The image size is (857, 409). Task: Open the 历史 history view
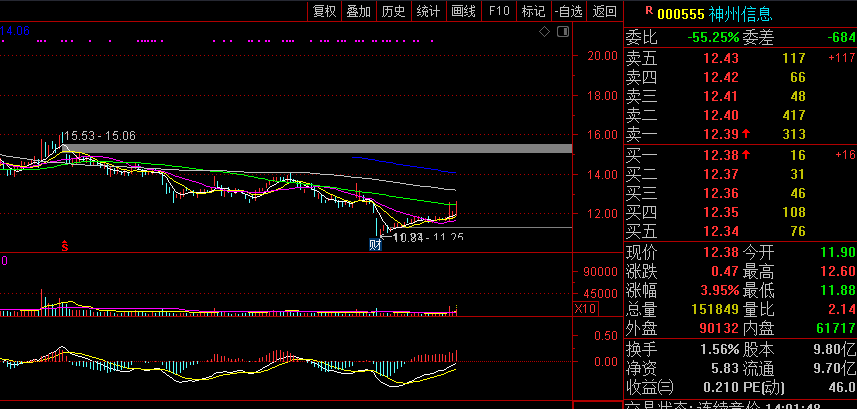coord(394,11)
